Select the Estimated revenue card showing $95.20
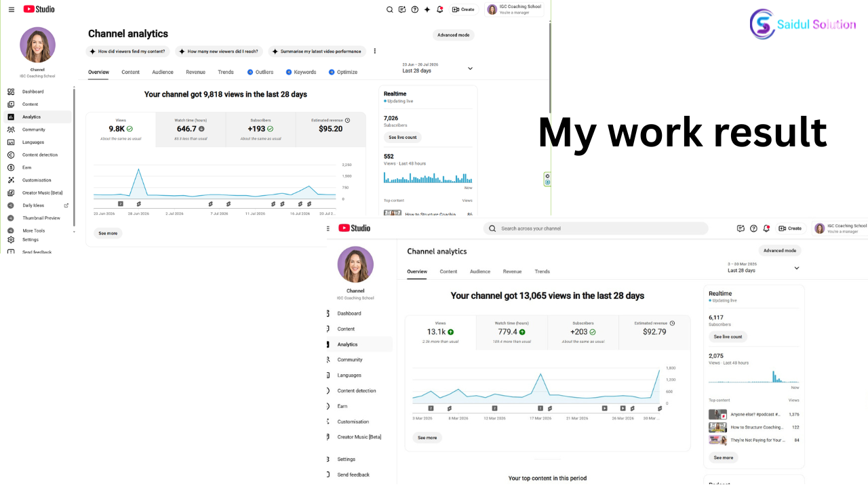 [x=331, y=129]
